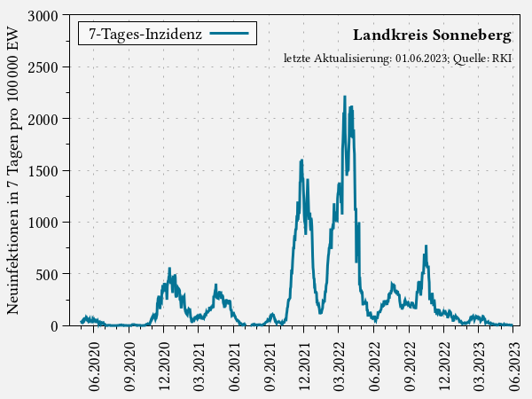Viewport: 532px width, 399px height.
Task: Click the highest incidence peak above 2000
Action: (345, 97)
